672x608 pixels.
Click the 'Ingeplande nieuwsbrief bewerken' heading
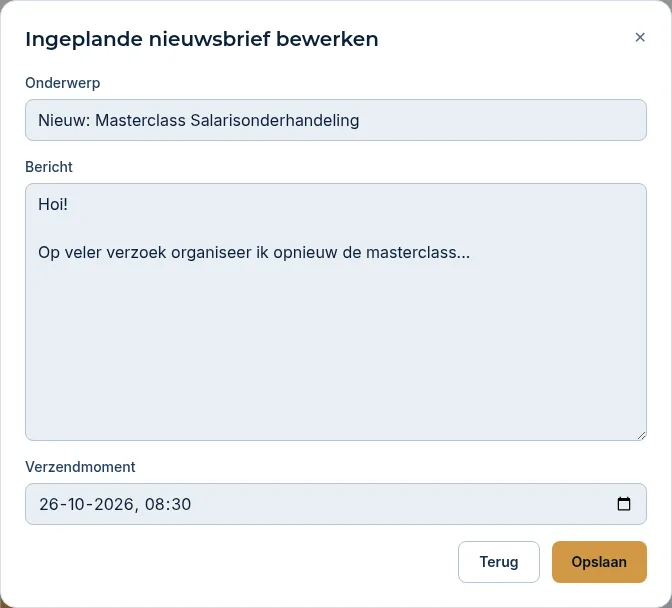coord(201,39)
